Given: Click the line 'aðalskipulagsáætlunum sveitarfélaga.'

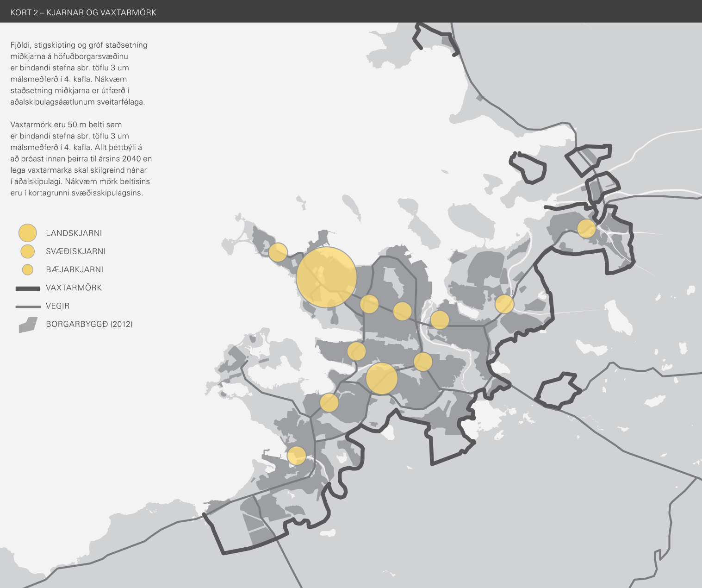Looking at the screenshot, I should (x=78, y=102).
